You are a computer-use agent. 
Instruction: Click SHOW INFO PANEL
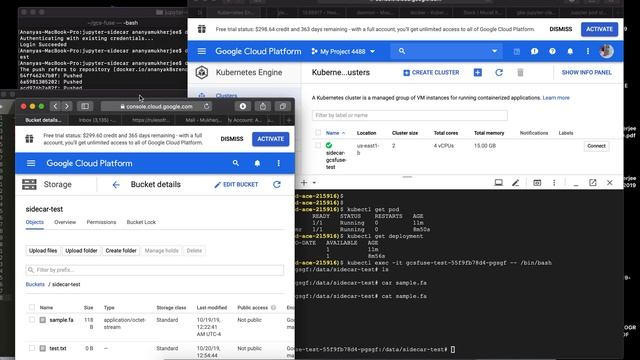587,73
